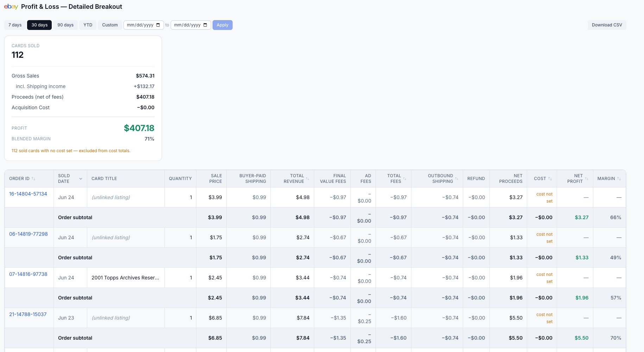
Task: Click the Acquisition Cost −$0.00 value
Action: (x=146, y=107)
